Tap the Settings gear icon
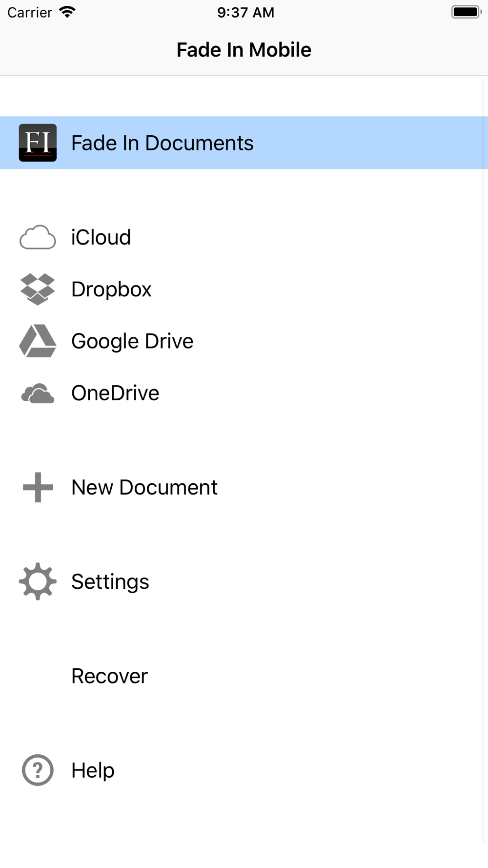This screenshot has width=488, height=868. click(x=38, y=581)
